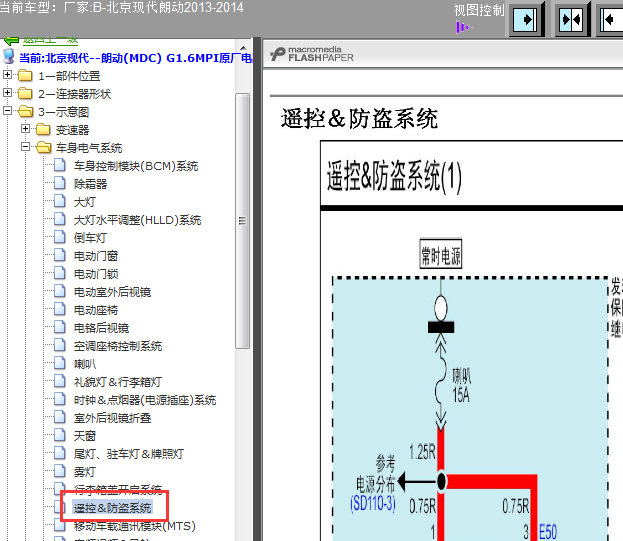The height and width of the screenshot is (541, 623).
Task: Click the current manual title 当前:北京现代--朗动
Action: coord(135,58)
